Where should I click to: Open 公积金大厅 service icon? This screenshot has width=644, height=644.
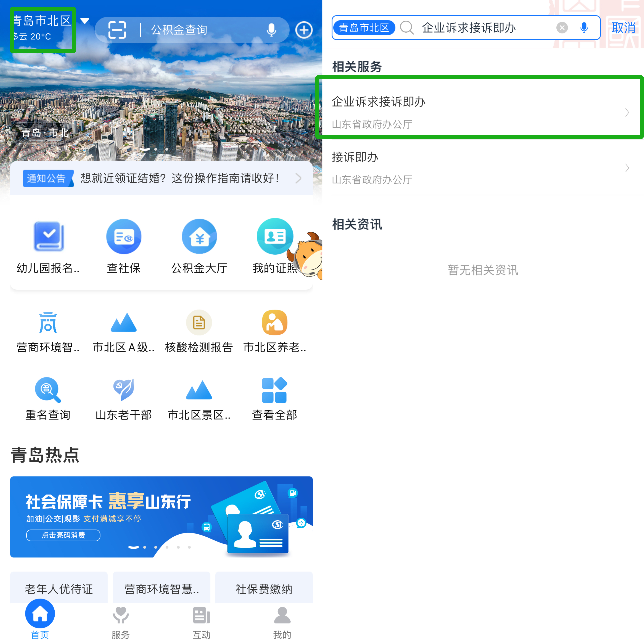[199, 237]
